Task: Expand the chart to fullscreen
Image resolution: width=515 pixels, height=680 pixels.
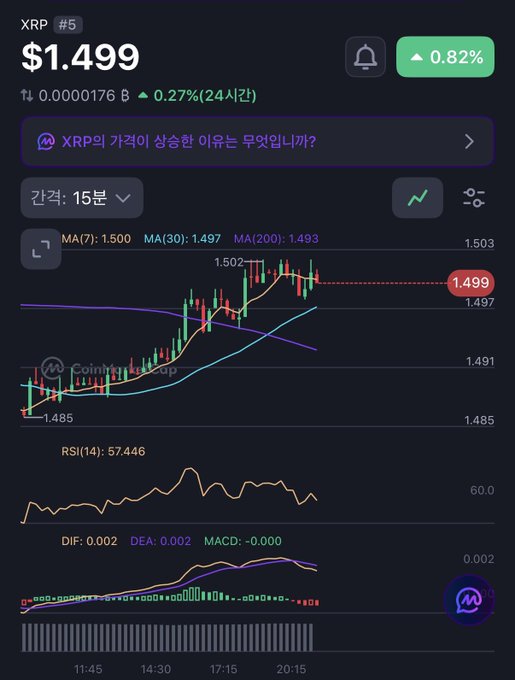Action: click(x=41, y=249)
